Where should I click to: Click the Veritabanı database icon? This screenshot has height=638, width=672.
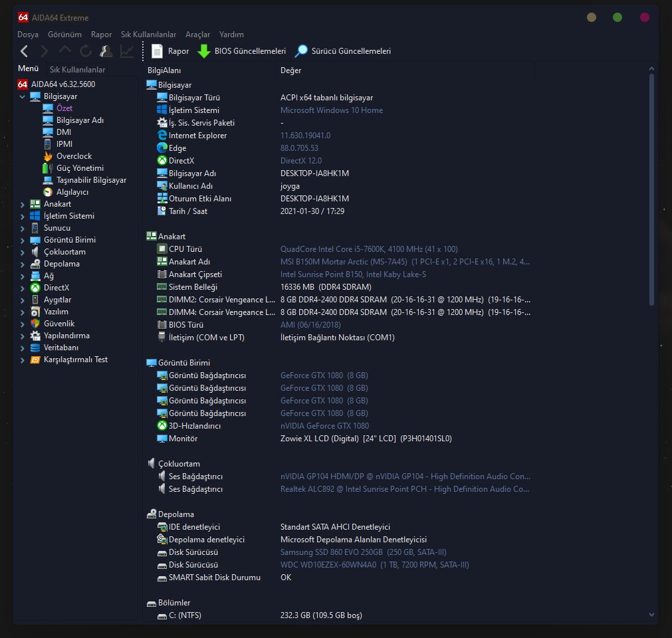coord(35,348)
